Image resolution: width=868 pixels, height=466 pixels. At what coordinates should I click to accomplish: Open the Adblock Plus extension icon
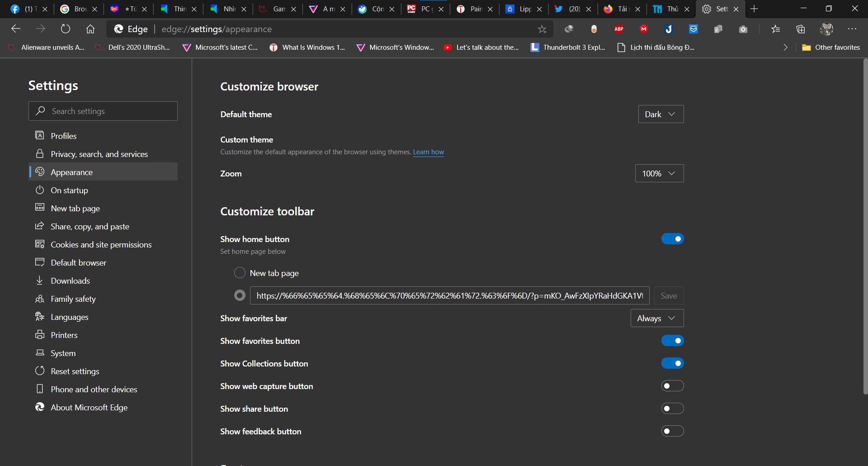tap(619, 29)
